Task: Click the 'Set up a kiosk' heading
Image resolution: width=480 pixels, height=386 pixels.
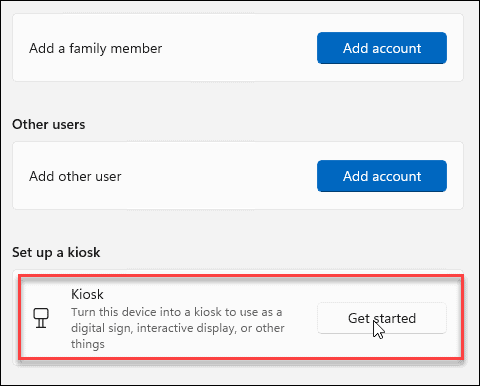Action: (x=56, y=252)
